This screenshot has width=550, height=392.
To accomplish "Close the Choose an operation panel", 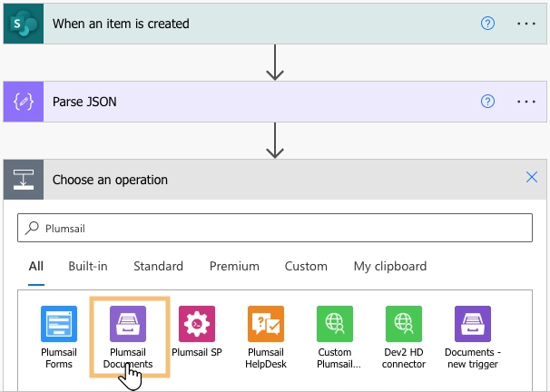I will coord(532,178).
